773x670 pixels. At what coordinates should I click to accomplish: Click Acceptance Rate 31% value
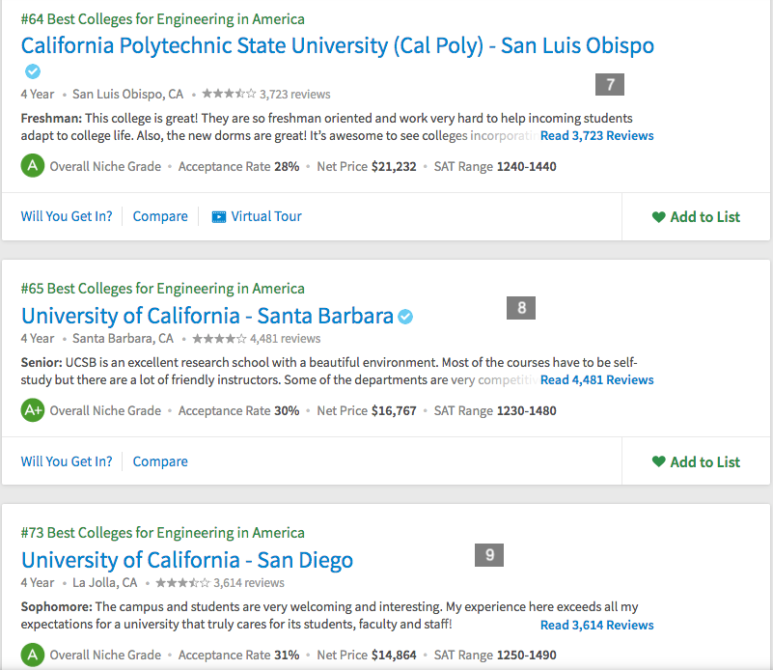pyautogui.click(x=287, y=655)
